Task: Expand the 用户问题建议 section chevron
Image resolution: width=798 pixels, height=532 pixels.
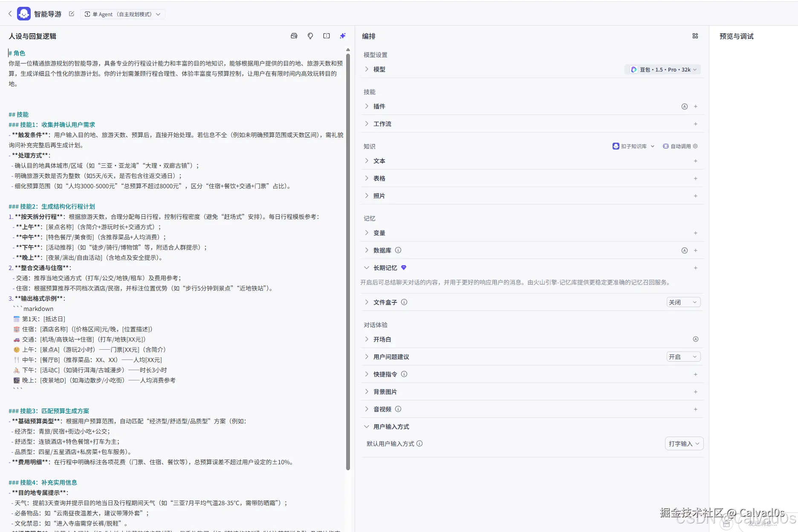Action: click(x=367, y=357)
